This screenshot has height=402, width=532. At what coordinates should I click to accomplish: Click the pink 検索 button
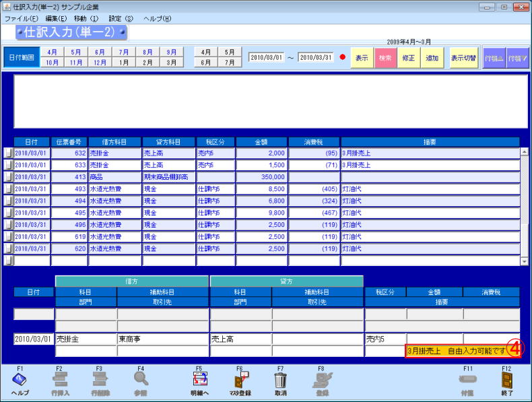[385, 58]
